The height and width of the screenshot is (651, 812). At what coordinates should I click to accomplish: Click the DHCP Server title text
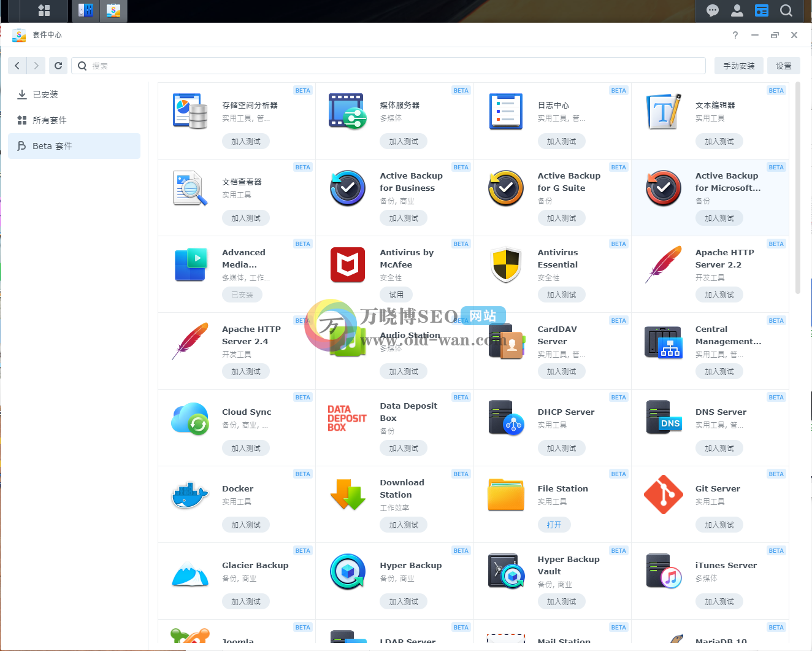[x=566, y=412]
